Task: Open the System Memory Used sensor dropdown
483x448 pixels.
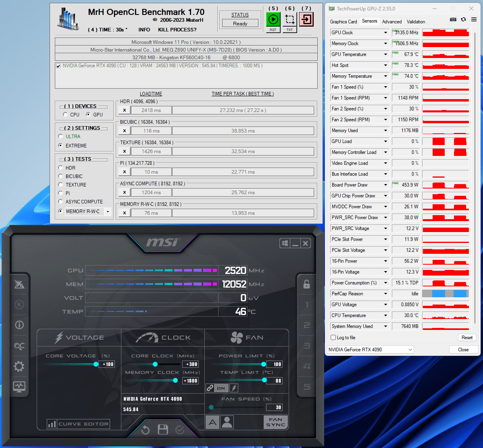Action: [385, 326]
